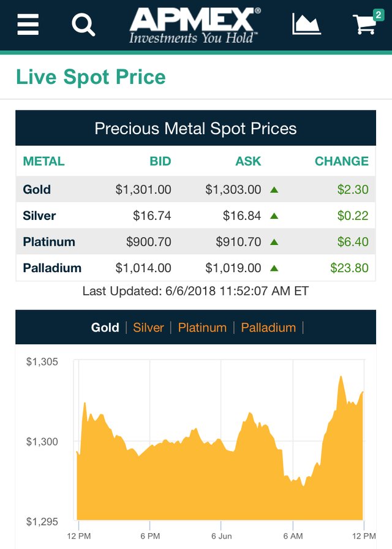Click Gold's green up arrow
This screenshot has height=549, width=392.
pyautogui.click(x=274, y=190)
